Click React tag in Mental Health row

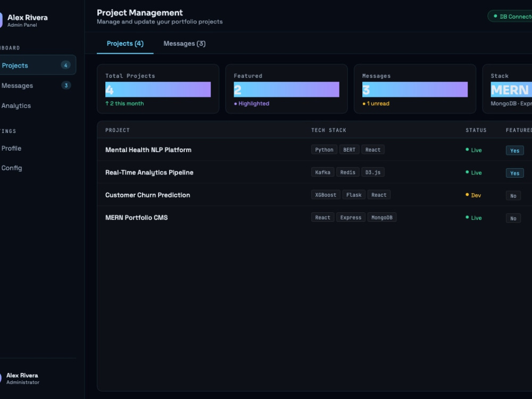point(372,149)
